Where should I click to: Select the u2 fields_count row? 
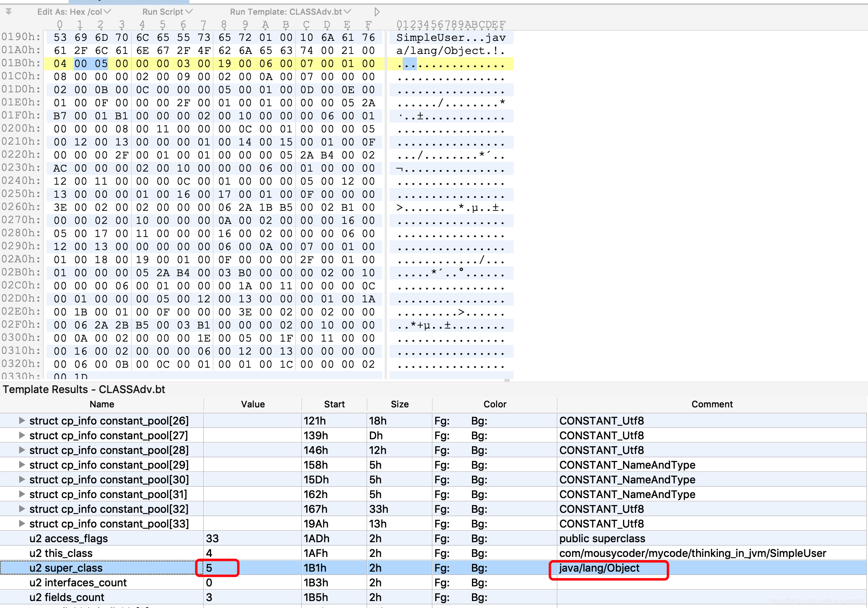(67, 597)
